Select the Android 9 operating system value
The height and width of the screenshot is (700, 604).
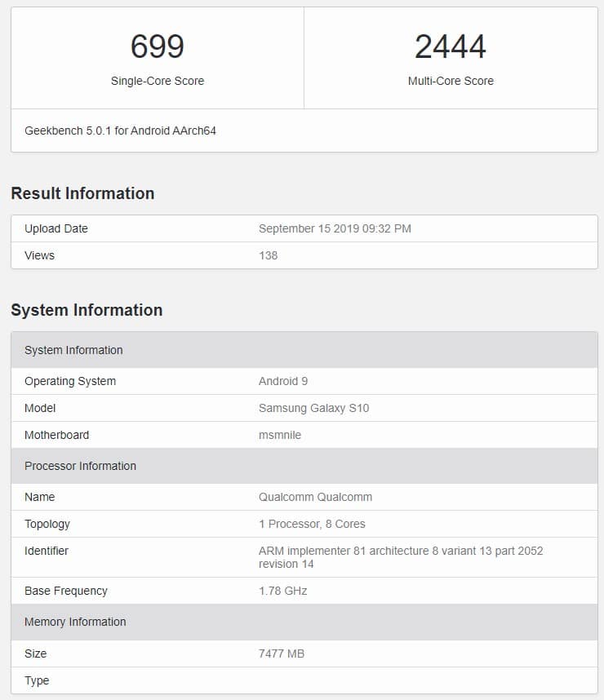click(x=282, y=381)
